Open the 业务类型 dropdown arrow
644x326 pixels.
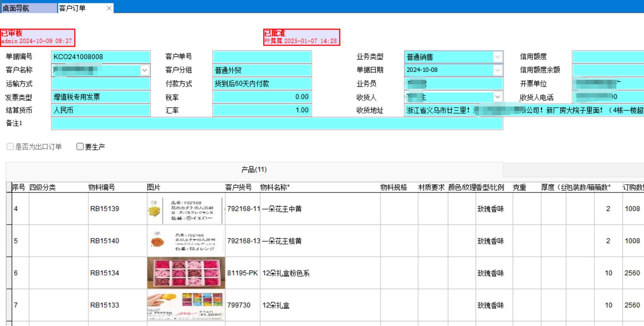[x=498, y=57]
